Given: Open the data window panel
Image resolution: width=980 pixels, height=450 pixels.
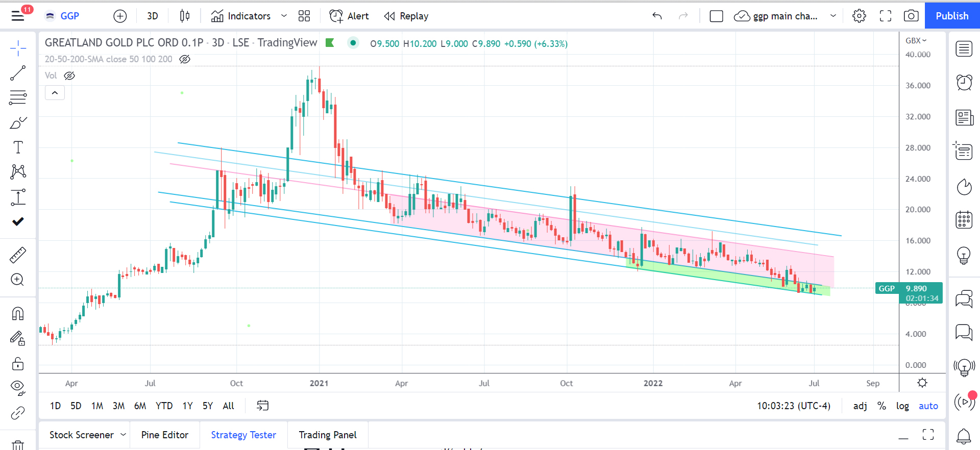Looking at the screenshot, I should 964,151.
